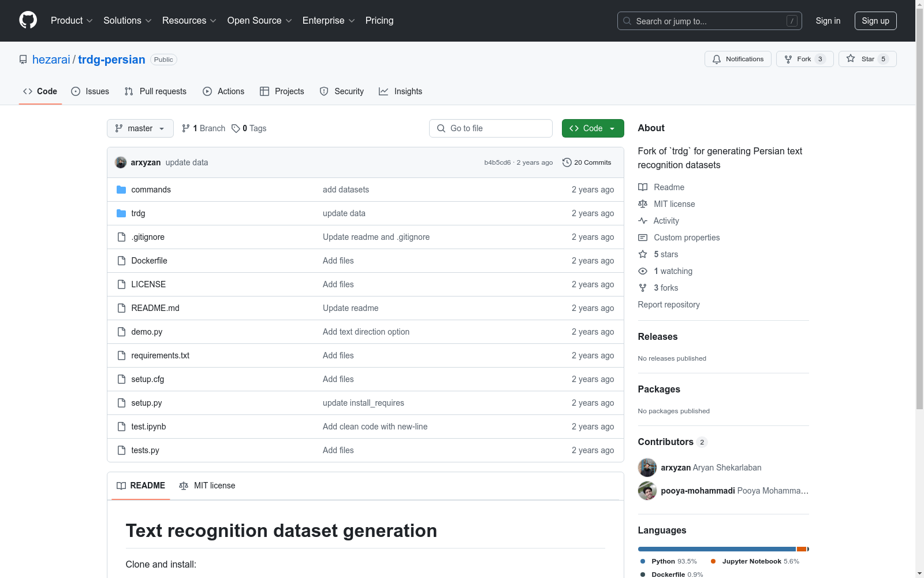The width and height of the screenshot is (924, 578).
Task: Click the LICENSE file icon
Action: tap(121, 284)
